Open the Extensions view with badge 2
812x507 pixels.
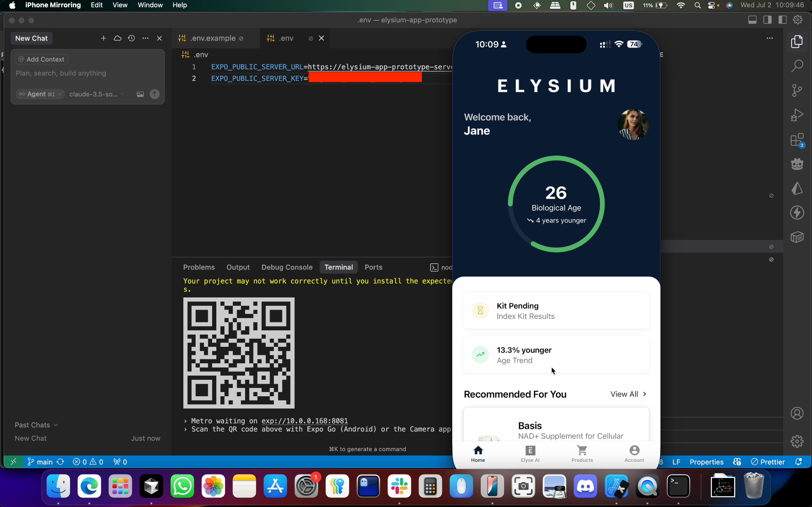click(797, 140)
